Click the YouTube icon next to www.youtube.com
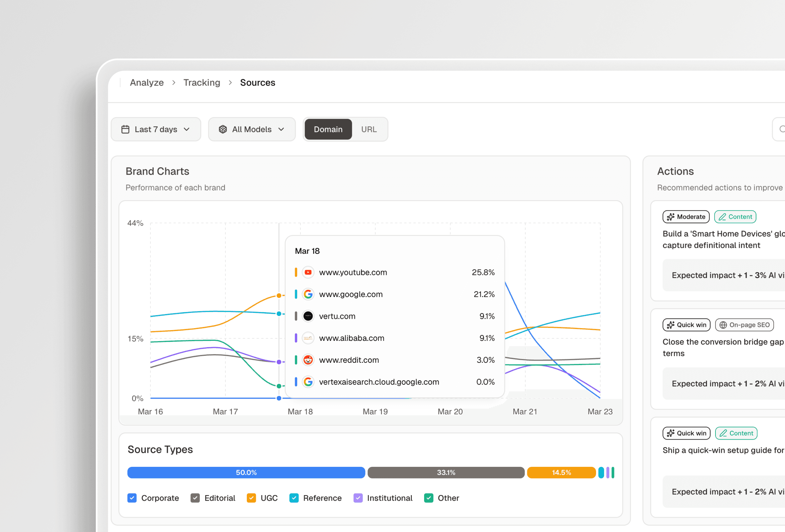The width and height of the screenshot is (785, 532). (x=308, y=272)
